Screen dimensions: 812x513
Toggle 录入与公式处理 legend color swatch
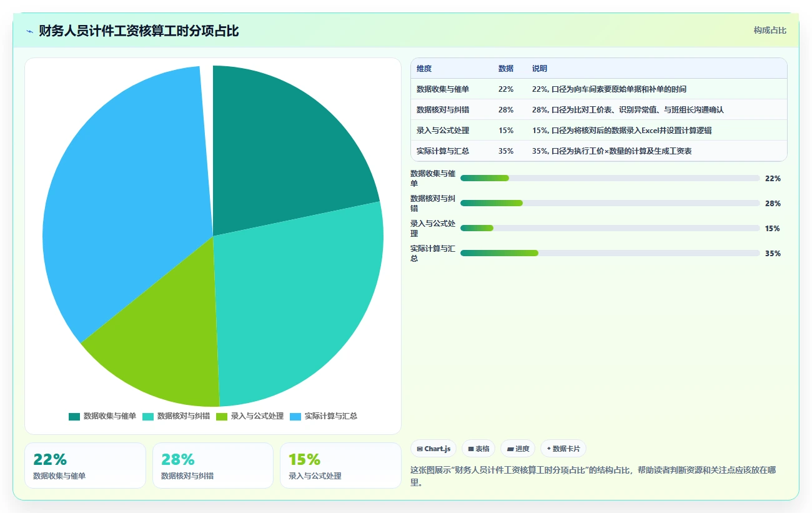[x=222, y=416]
